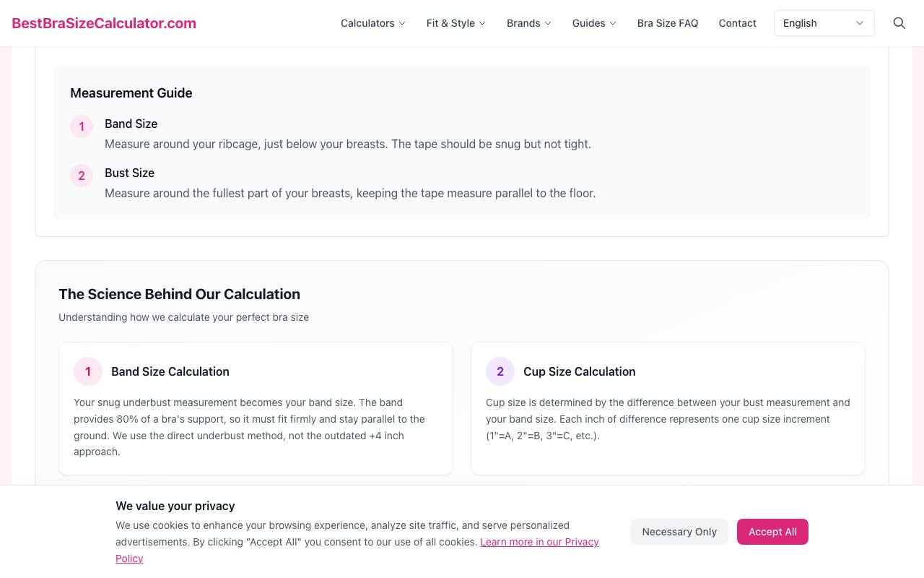Click the arrow in the English language box
924x578 pixels.
point(860,23)
